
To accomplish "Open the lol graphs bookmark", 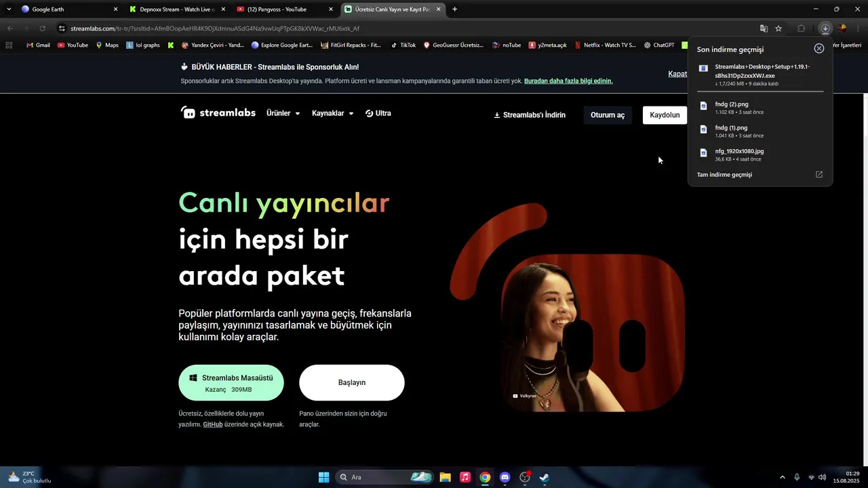I will [143, 45].
